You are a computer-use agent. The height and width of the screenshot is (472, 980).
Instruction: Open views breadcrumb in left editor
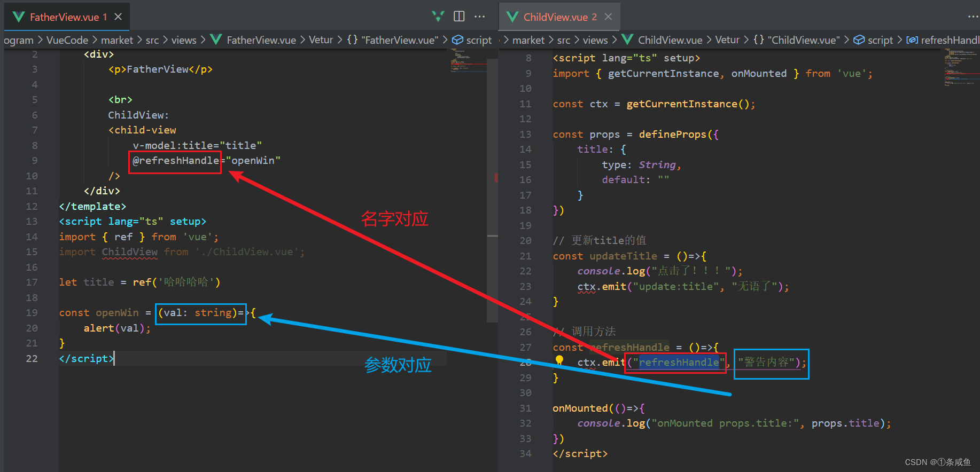click(x=184, y=40)
